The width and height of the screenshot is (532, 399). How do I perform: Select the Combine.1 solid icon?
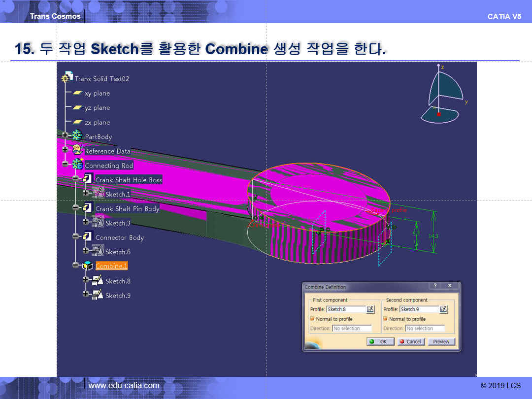88,266
